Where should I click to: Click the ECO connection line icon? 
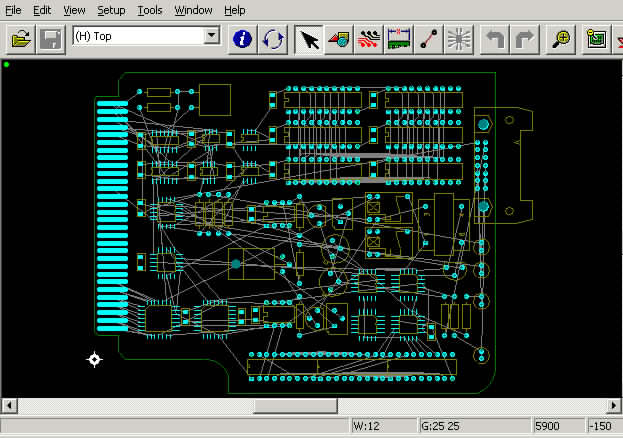pyautogui.click(x=430, y=39)
